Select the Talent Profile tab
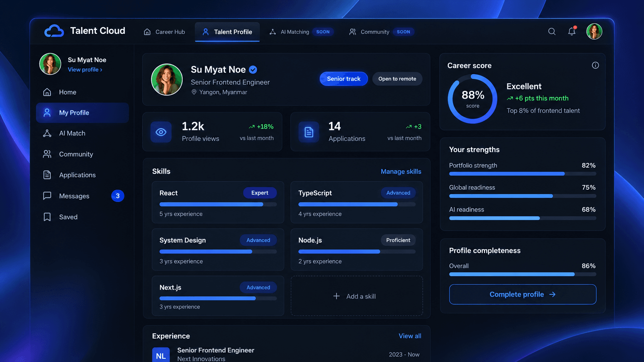The width and height of the screenshot is (644, 362). point(227,32)
